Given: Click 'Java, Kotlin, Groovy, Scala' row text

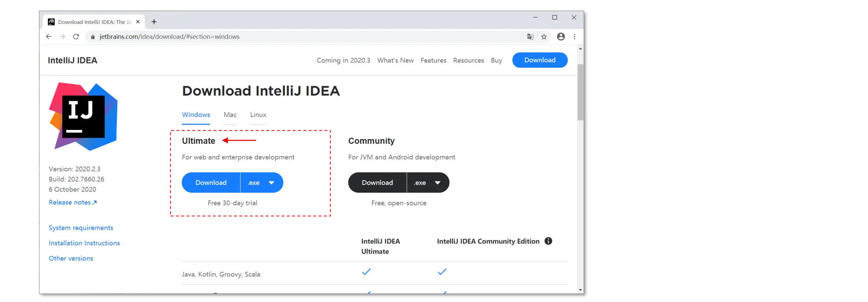Looking at the screenshot, I should click(221, 274).
